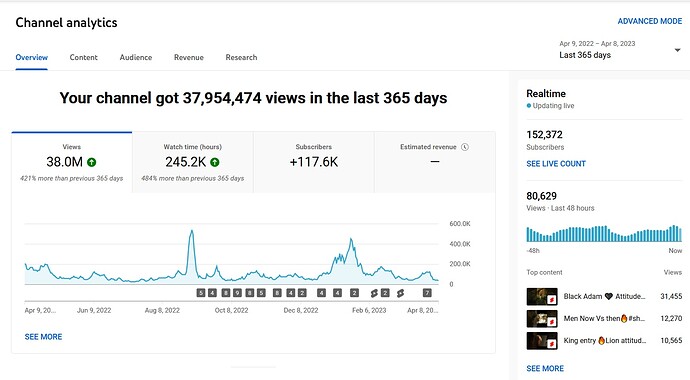Viewport: 690px width, 380px height.
Task: Click the Feb 6, 2023 axis label
Action: click(369, 310)
